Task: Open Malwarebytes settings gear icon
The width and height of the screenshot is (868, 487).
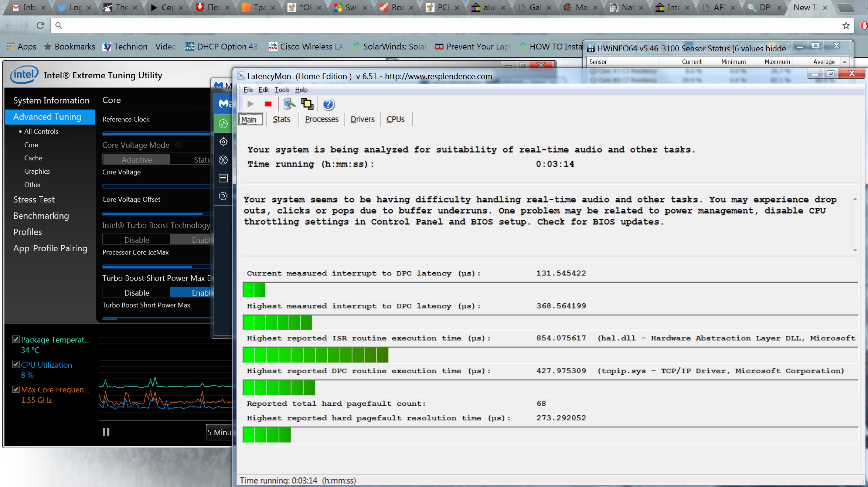Action: 223,196
